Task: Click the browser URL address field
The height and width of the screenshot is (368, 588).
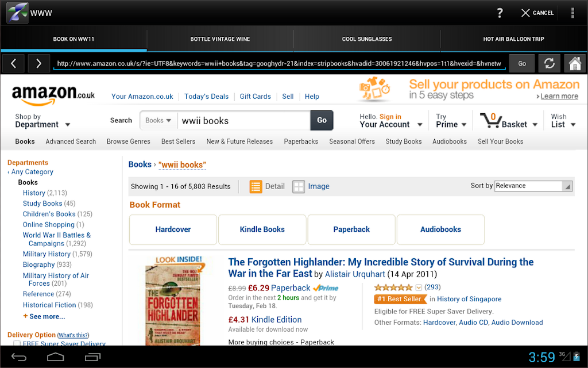Action: tap(279, 63)
